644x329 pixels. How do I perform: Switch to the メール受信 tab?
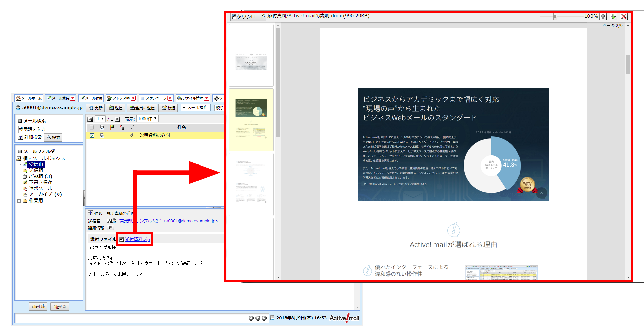(60, 98)
